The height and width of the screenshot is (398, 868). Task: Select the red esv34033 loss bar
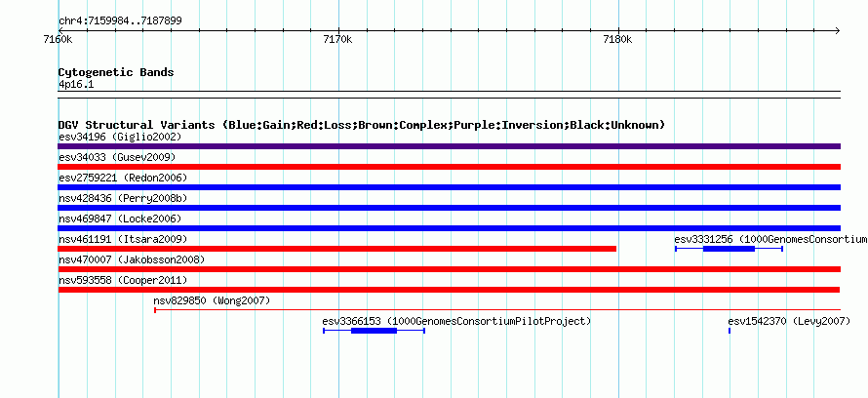click(449, 167)
